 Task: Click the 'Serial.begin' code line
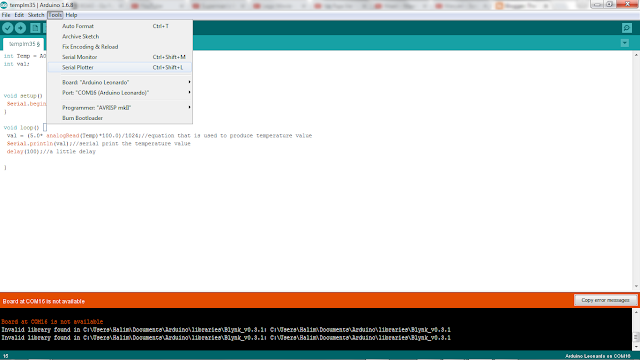coord(27,104)
